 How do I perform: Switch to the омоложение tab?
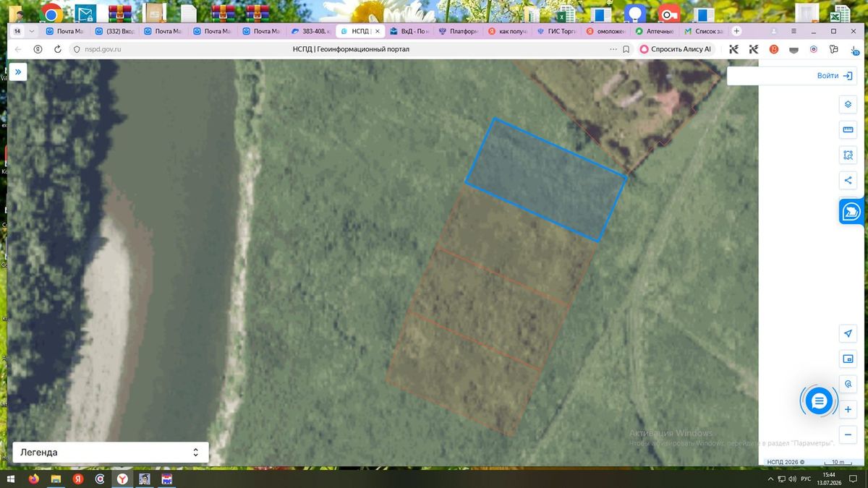pos(606,31)
